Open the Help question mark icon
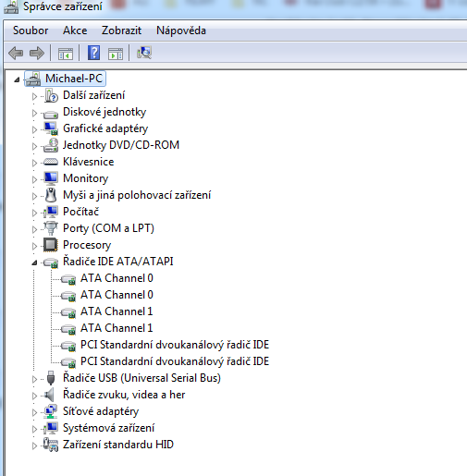This screenshot has height=476, width=467. point(93,53)
